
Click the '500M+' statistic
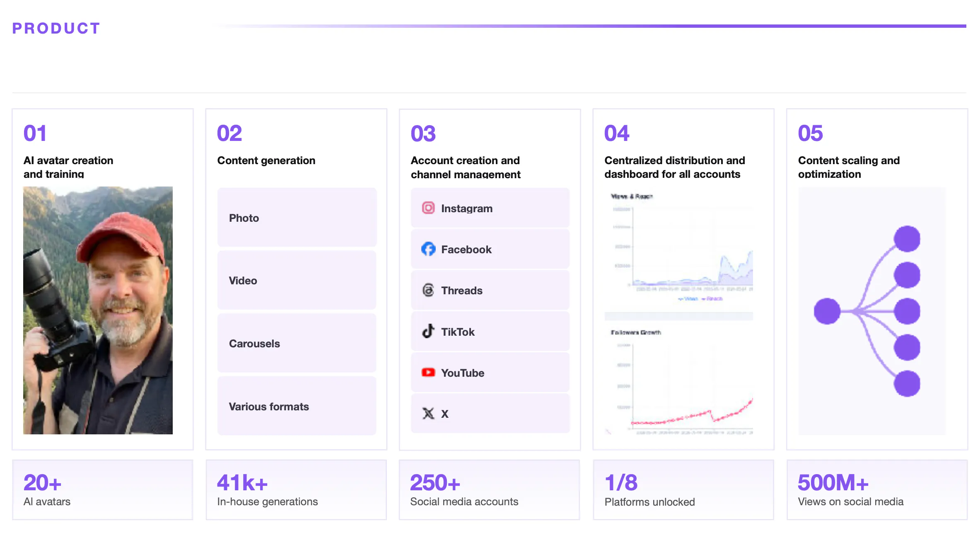point(833,482)
